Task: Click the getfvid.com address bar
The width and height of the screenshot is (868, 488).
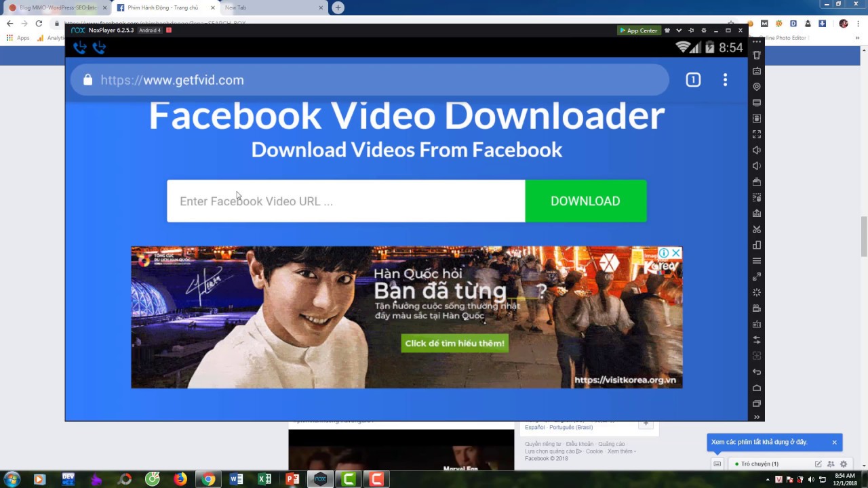Action: click(370, 80)
